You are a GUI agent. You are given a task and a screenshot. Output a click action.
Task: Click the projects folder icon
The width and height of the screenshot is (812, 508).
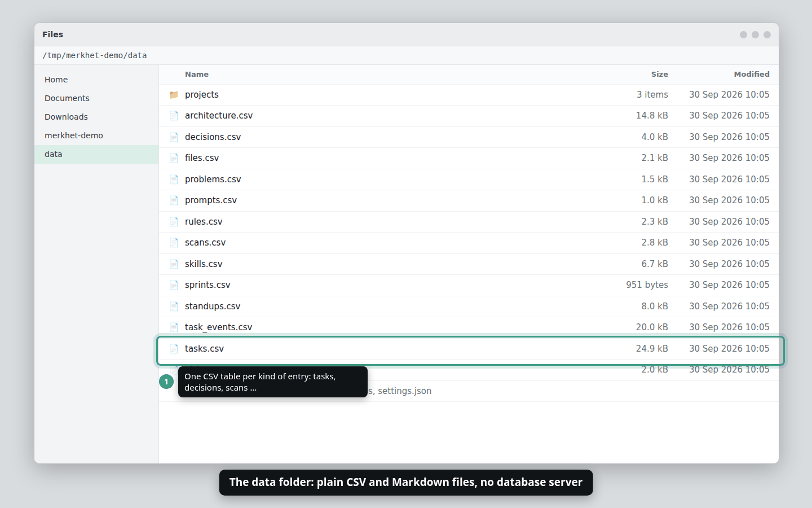174,95
